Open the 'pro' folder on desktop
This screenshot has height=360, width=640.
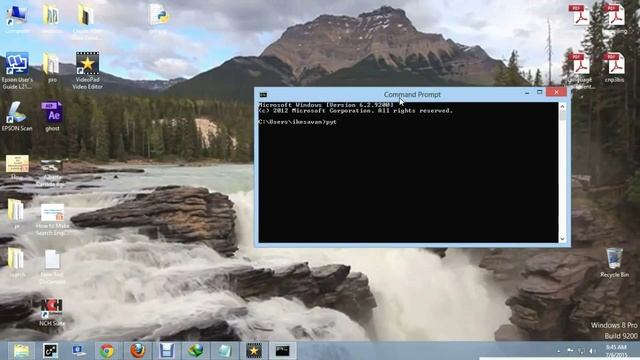tap(52, 67)
